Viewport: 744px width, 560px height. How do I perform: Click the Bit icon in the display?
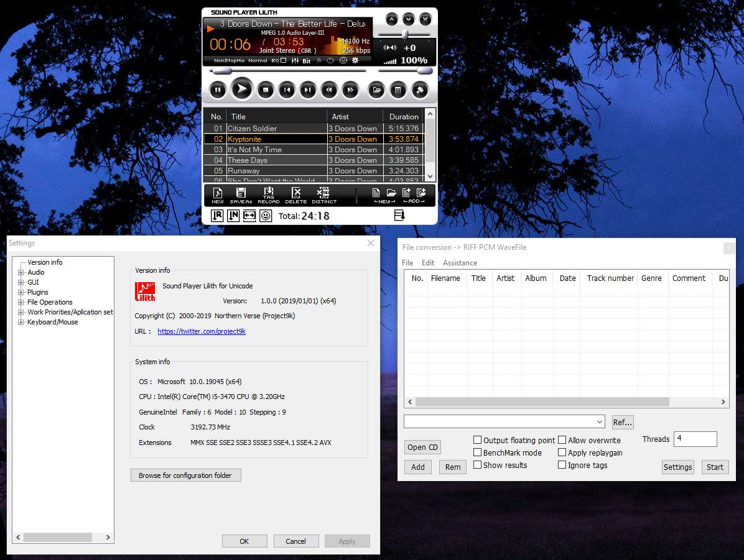(x=307, y=61)
